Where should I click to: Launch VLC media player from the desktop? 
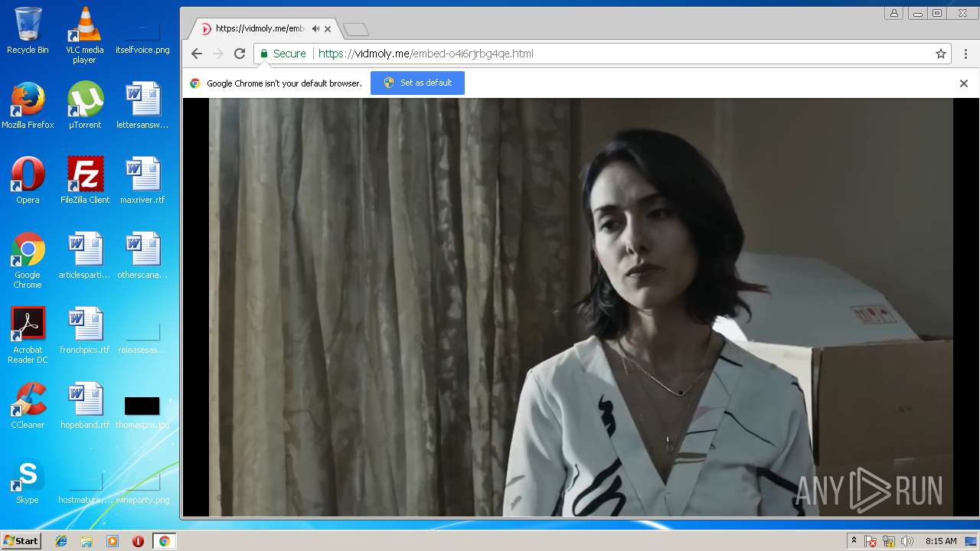pos(85,35)
